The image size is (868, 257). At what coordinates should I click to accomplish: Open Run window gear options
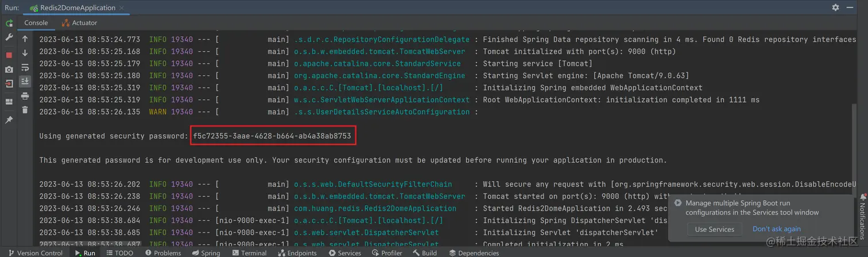tap(835, 7)
